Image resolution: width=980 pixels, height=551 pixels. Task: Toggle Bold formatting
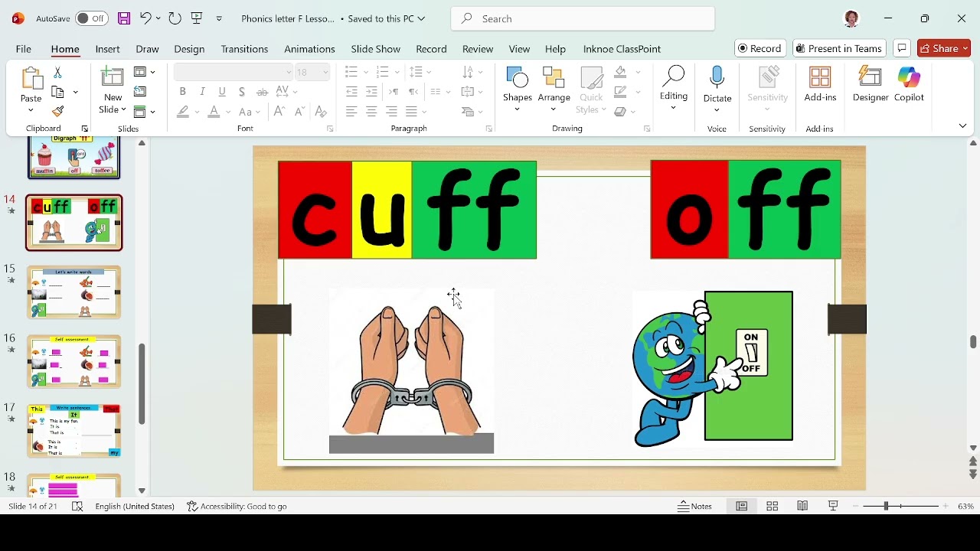point(183,92)
